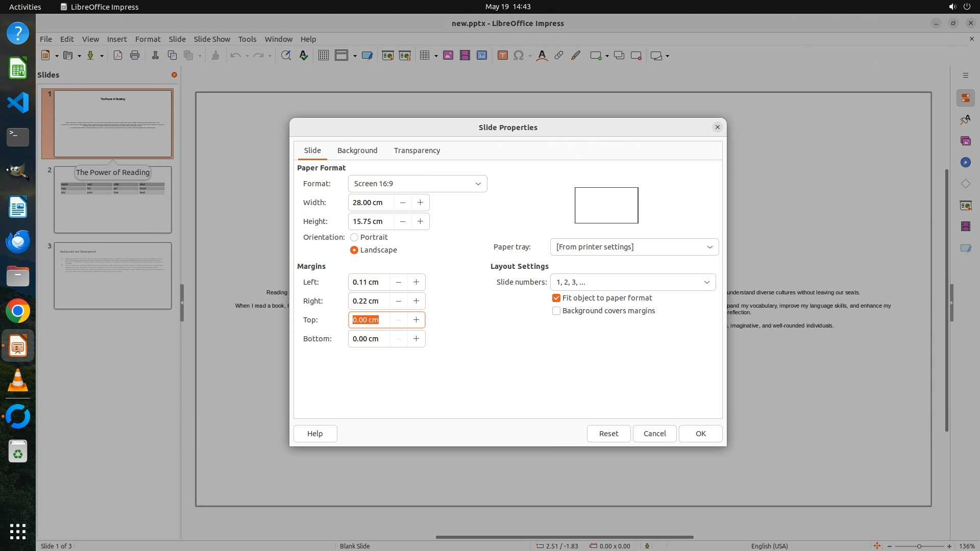Open the Transparency tab

pyautogui.click(x=416, y=151)
